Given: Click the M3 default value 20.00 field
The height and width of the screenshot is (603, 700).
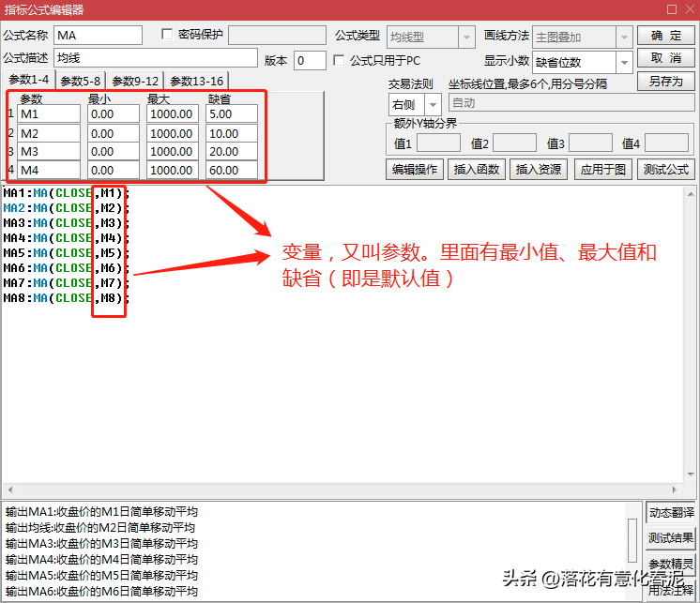Looking at the screenshot, I should pyautogui.click(x=232, y=151).
